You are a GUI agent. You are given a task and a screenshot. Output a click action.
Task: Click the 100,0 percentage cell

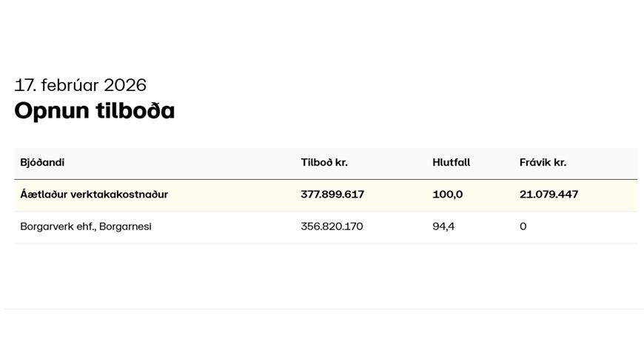448,195
